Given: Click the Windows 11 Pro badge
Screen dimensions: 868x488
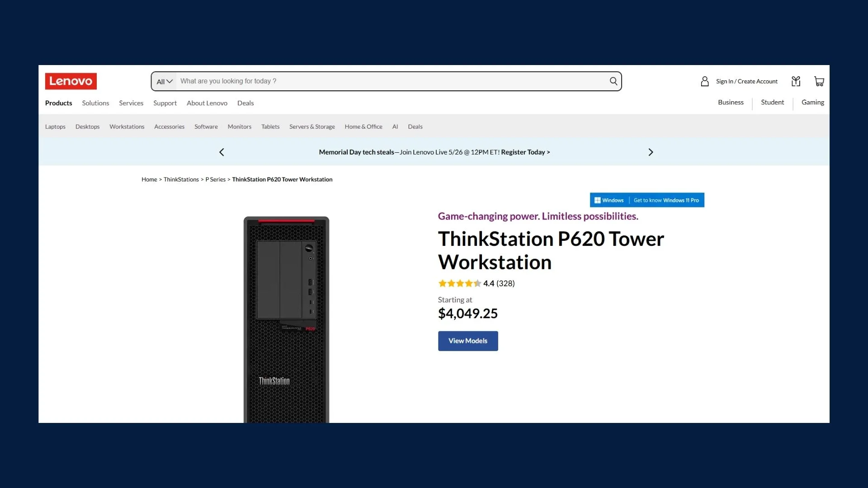Looking at the screenshot, I should [x=647, y=200].
